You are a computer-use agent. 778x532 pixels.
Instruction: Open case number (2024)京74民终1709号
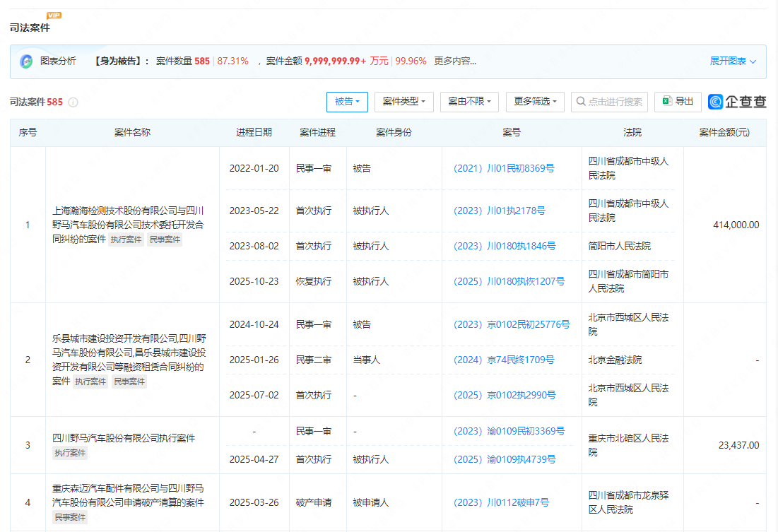coord(504,360)
